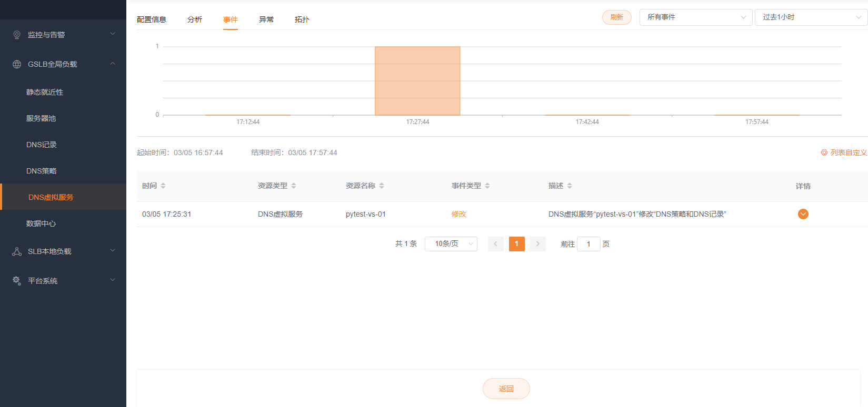
Task: Open 列表自定义 column customization link
Action: point(844,152)
